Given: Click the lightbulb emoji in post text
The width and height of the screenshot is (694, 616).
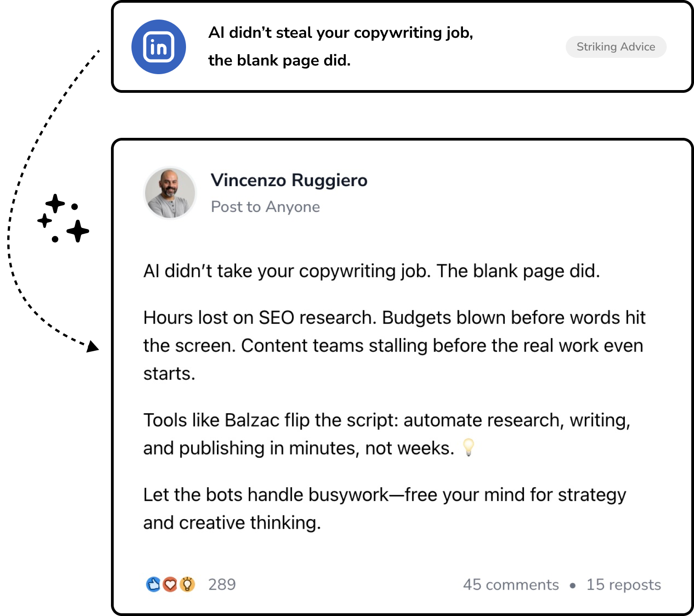Looking at the screenshot, I should pyautogui.click(x=468, y=447).
